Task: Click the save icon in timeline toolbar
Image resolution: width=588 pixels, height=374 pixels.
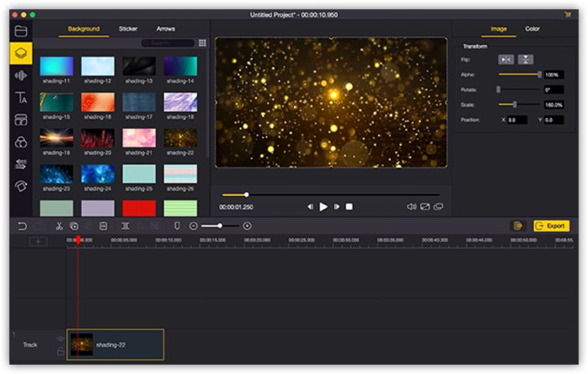Action: (x=103, y=226)
